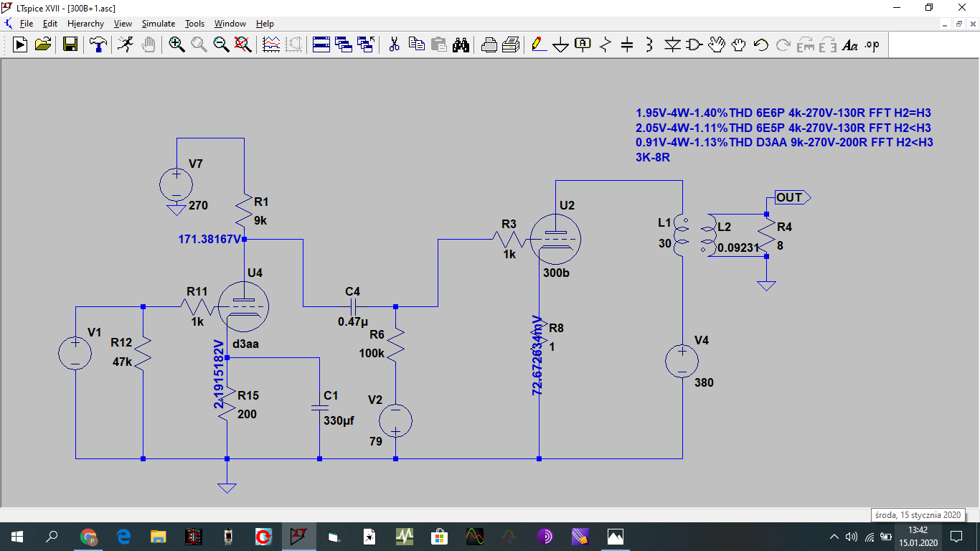
Task: Click the comment line starting 1.95V-4W-1.40%THD
Action: pos(783,113)
